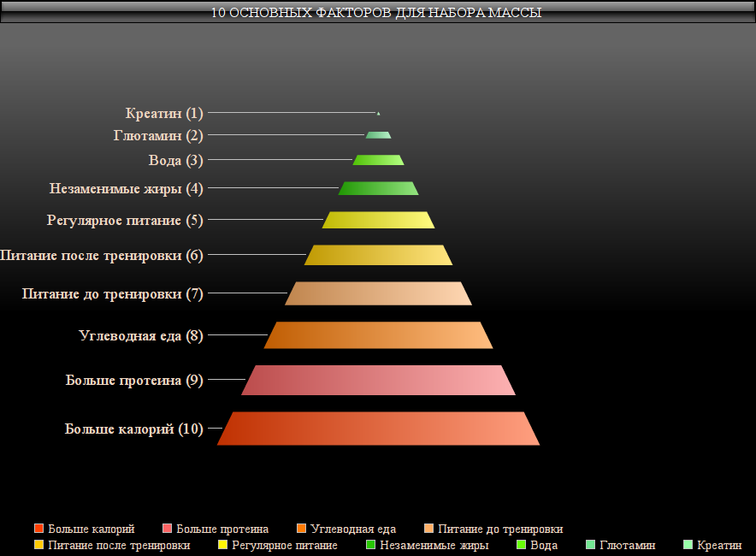Screen dimensions: 756x556
Task: Select the 'Креатин (1)' data label
Action: point(164,113)
